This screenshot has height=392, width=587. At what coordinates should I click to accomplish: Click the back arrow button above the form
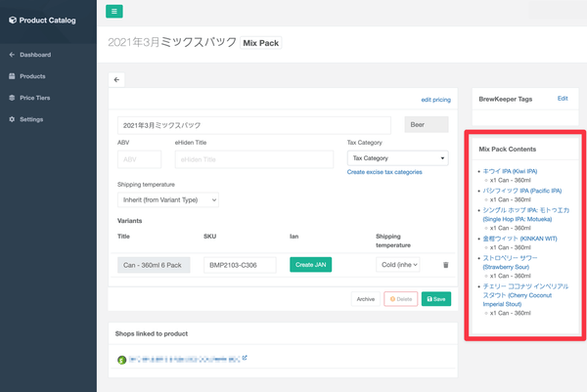click(116, 80)
